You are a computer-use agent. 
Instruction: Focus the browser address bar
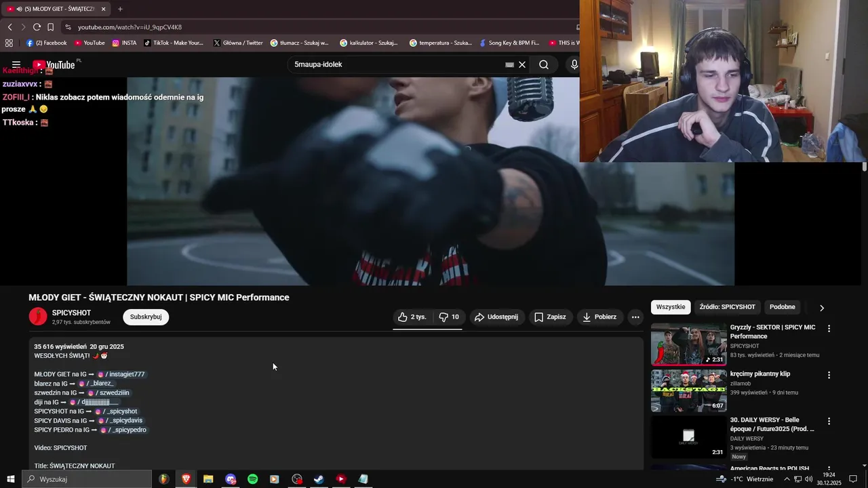click(319, 27)
